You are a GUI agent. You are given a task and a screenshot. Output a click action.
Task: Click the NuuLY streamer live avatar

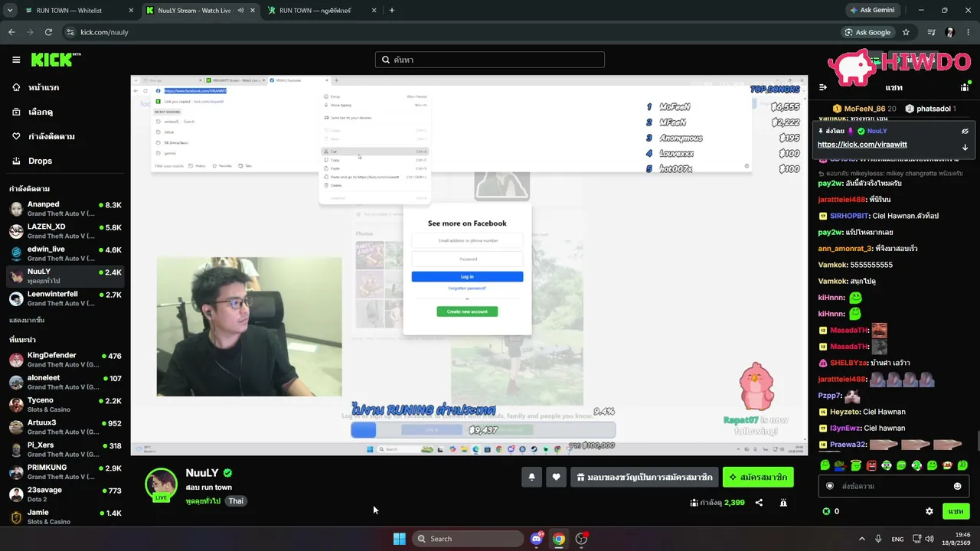(161, 484)
